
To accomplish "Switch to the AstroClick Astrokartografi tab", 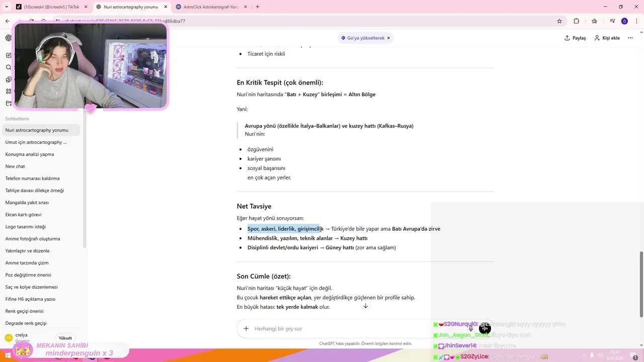I will pos(210,7).
